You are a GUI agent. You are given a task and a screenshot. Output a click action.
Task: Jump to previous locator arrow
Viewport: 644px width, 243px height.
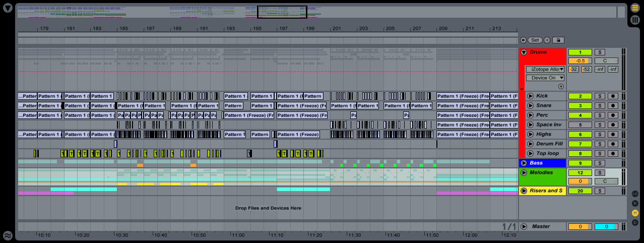click(x=523, y=40)
